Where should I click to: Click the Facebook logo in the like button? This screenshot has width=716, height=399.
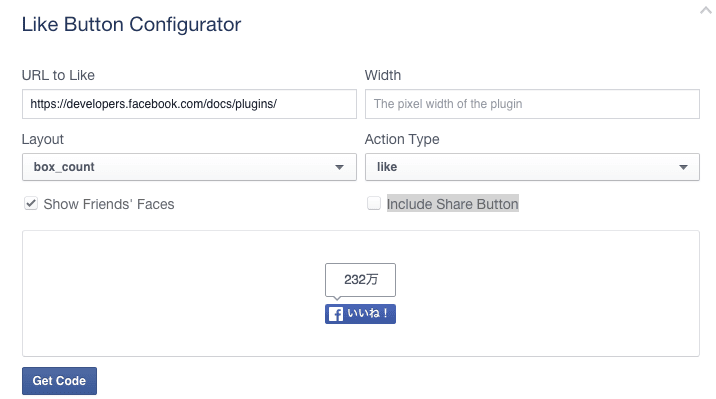(x=336, y=314)
